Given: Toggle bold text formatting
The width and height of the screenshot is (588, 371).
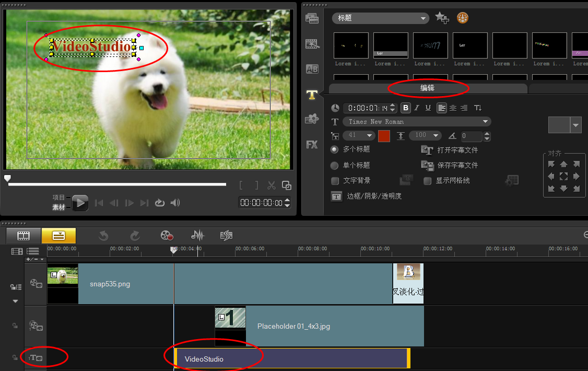Looking at the screenshot, I should pos(405,108).
